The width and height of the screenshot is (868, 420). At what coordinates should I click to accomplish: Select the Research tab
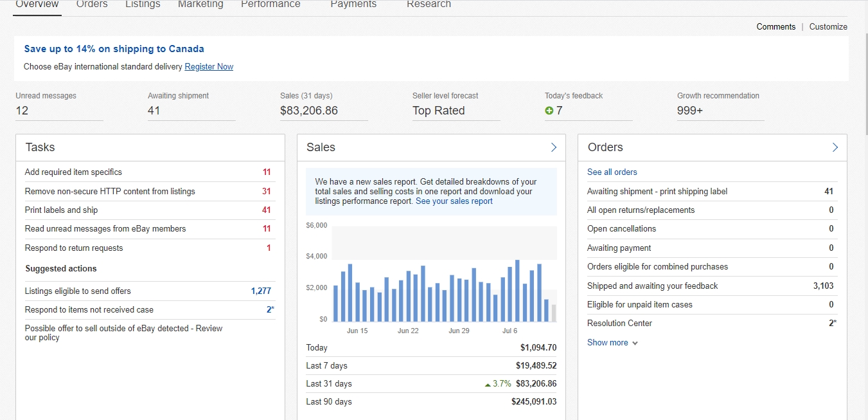point(429,5)
